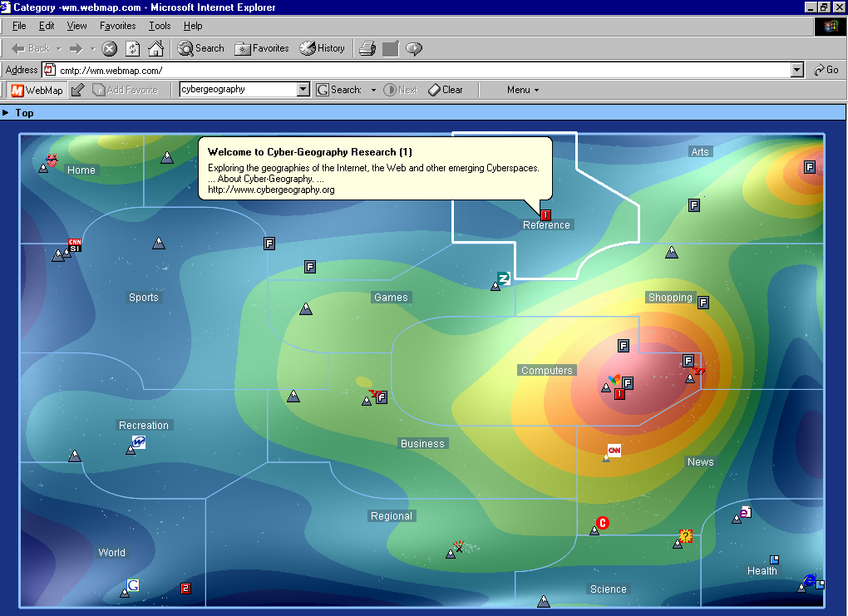Click the red 1 marker in Computers
Viewport: 848px width, 616px height.
(x=619, y=394)
